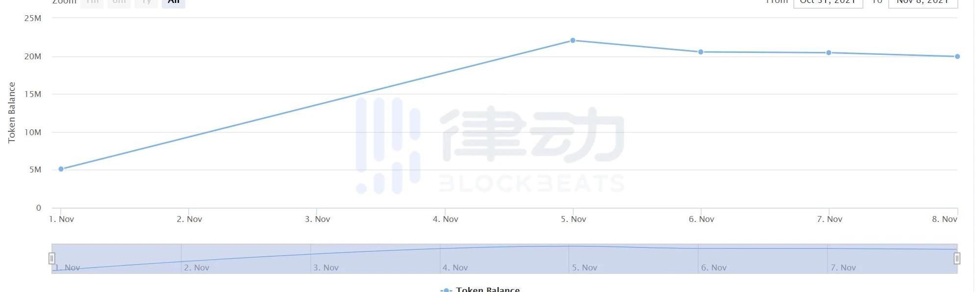Click the data point at 1. Nov
The height and width of the screenshot is (292, 980).
tap(61, 169)
